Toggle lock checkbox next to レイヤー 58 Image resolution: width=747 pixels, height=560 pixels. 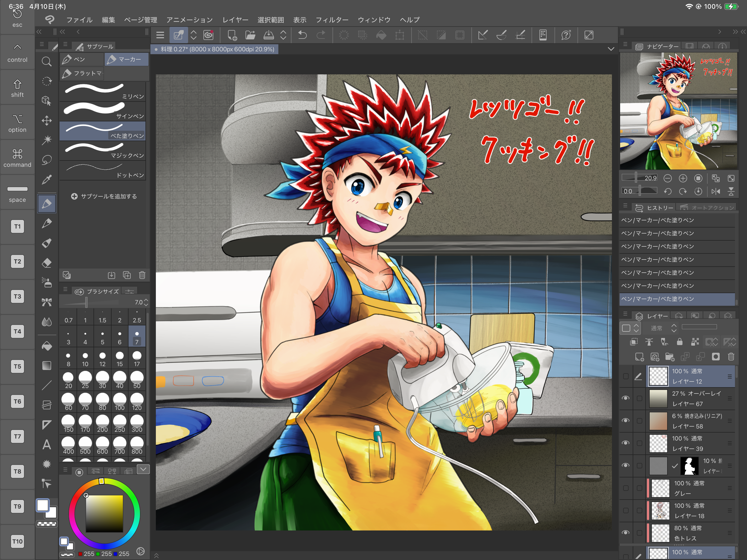pos(639,421)
